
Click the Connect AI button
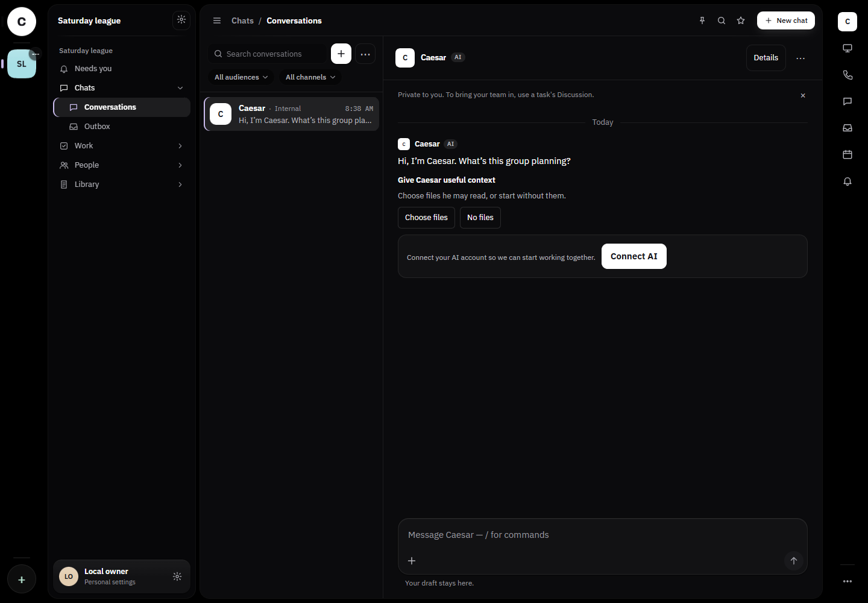click(x=634, y=256)
